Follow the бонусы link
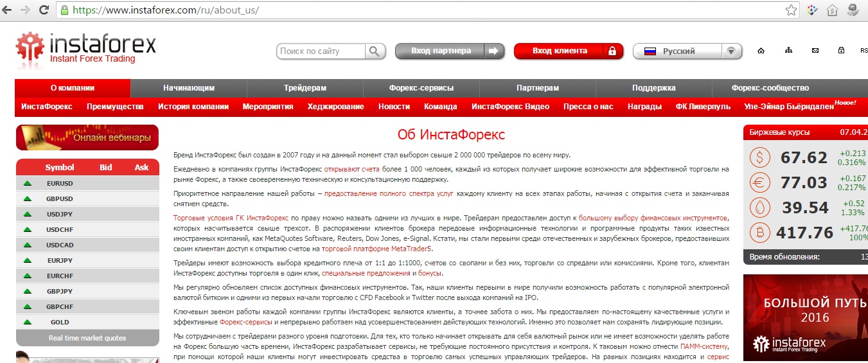 [x=429, y=273]
